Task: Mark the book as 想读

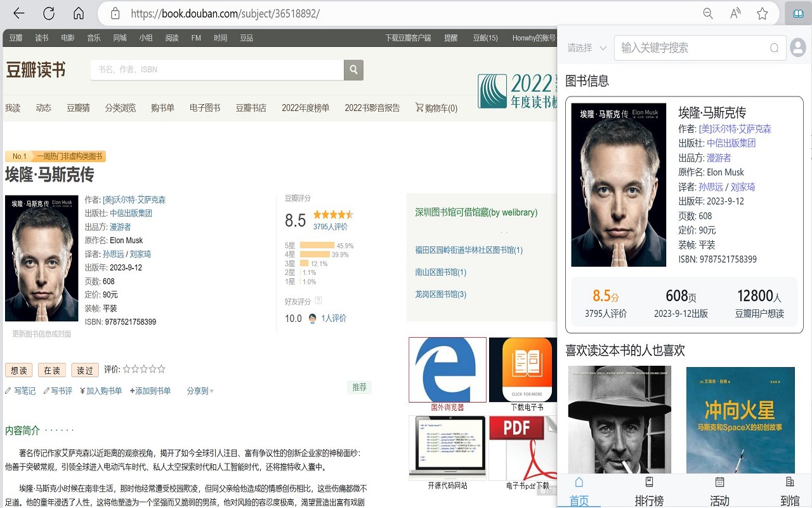Action: pyautogui.click(x=19, y=370)
